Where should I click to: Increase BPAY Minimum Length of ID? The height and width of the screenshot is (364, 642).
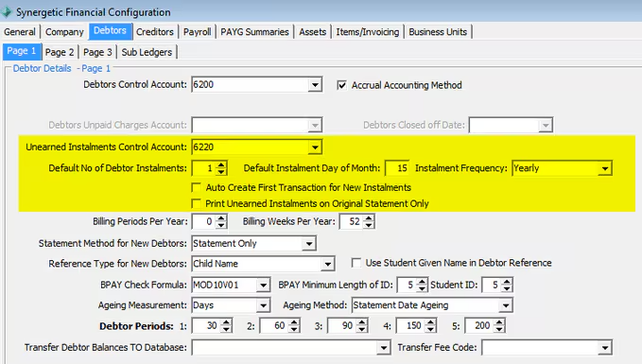[422, 282]
